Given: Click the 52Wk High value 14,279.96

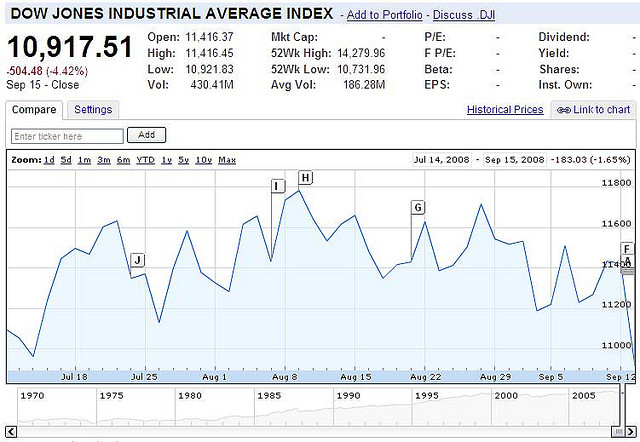Looking at the screenshot, I should 361,53.
